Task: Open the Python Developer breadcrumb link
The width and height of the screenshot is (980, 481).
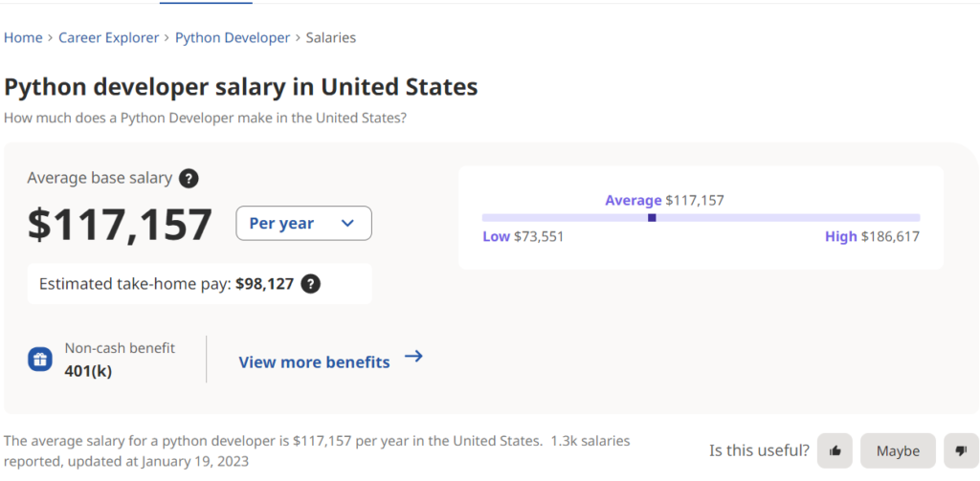Action: tap(233, 38)
